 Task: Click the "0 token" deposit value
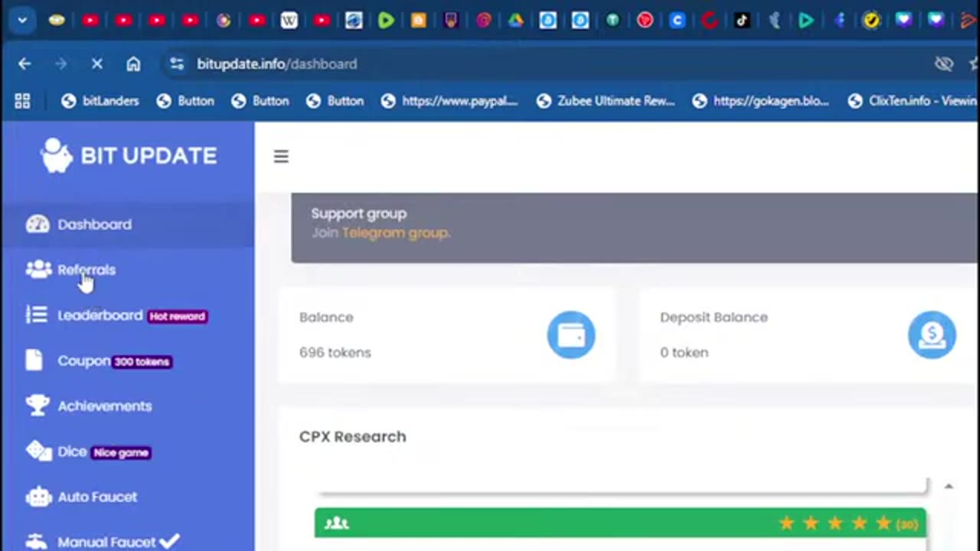tap(684, 353)
